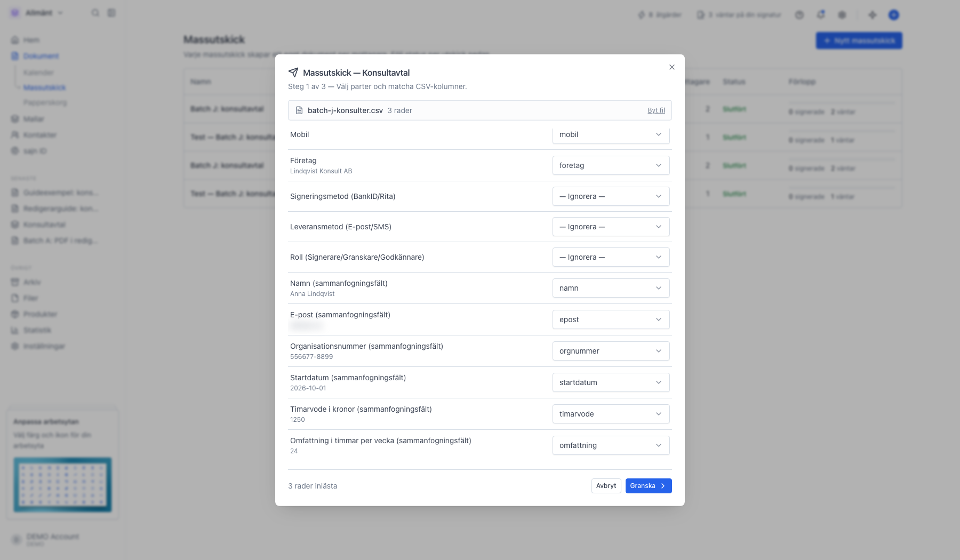
Task: Open the Namn merge field dropdown
Action: (611, 288)
